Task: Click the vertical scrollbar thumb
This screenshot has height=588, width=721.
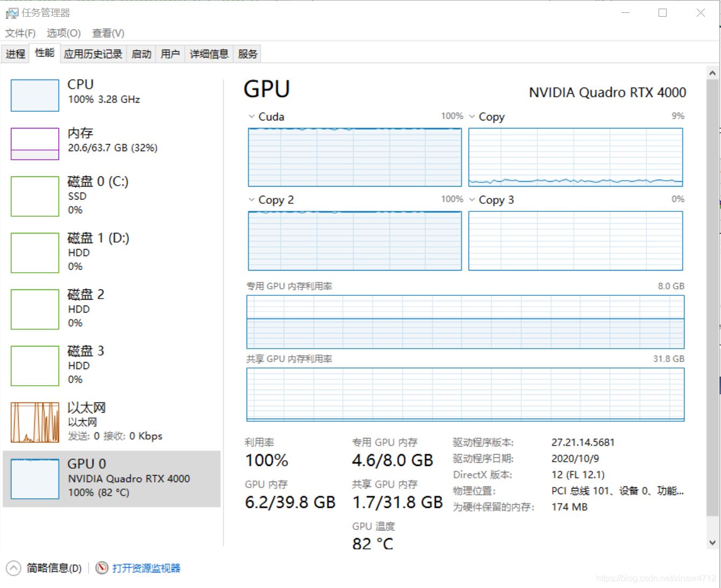Action: 712,297
